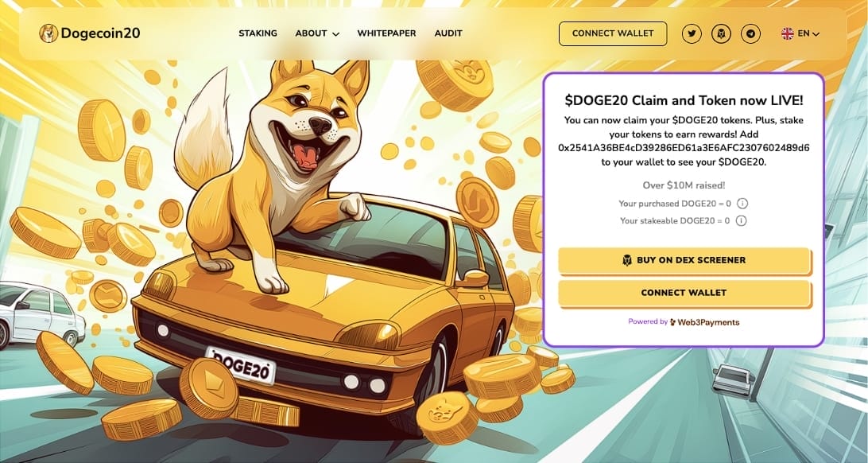The image size is (868, 463).
Task: Click the UK flag language icon
Action: tap(787, 33)
